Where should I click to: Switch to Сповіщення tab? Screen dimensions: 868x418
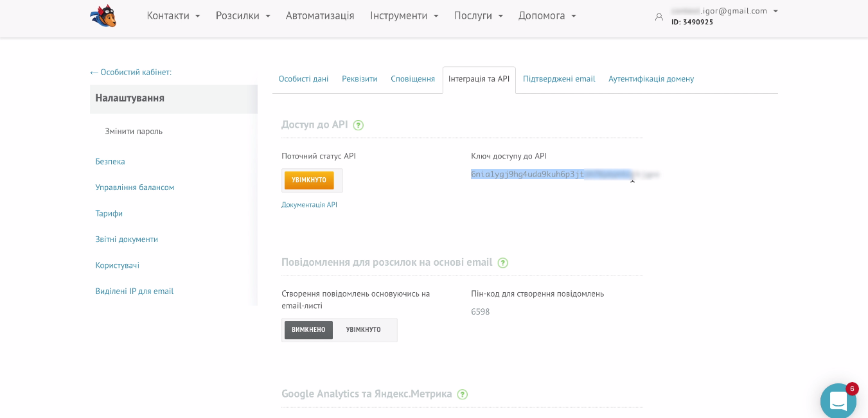(x=413, y=79)
